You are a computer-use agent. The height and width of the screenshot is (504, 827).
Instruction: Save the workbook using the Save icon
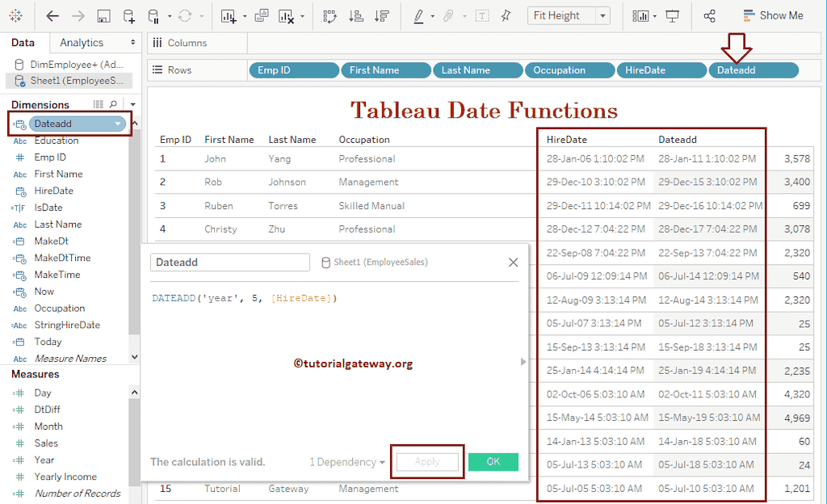pyautogui.click(x=103, y=15)
